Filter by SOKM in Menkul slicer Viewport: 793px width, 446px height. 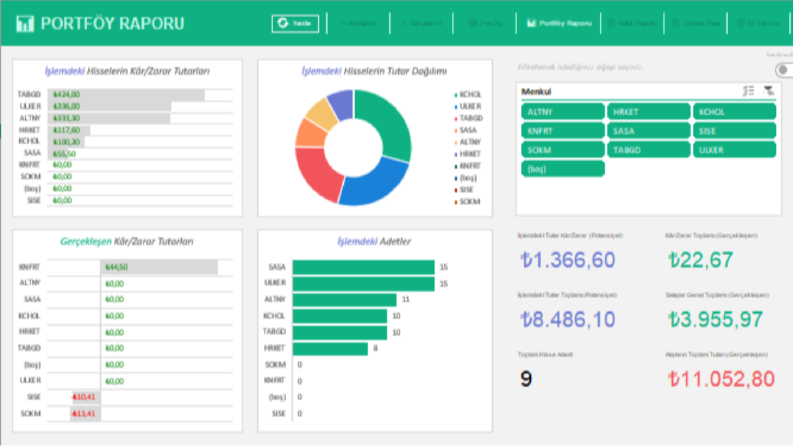[x=562, y=150]
